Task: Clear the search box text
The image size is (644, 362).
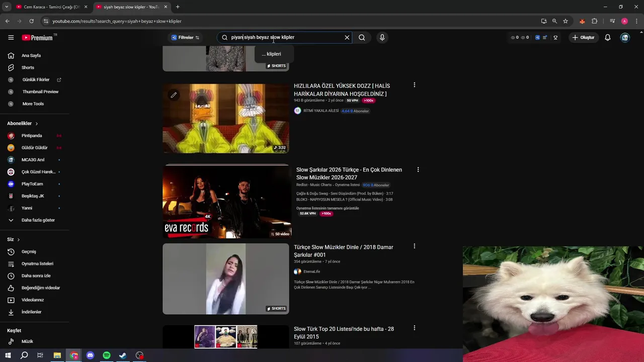Action: pos(347,37)
